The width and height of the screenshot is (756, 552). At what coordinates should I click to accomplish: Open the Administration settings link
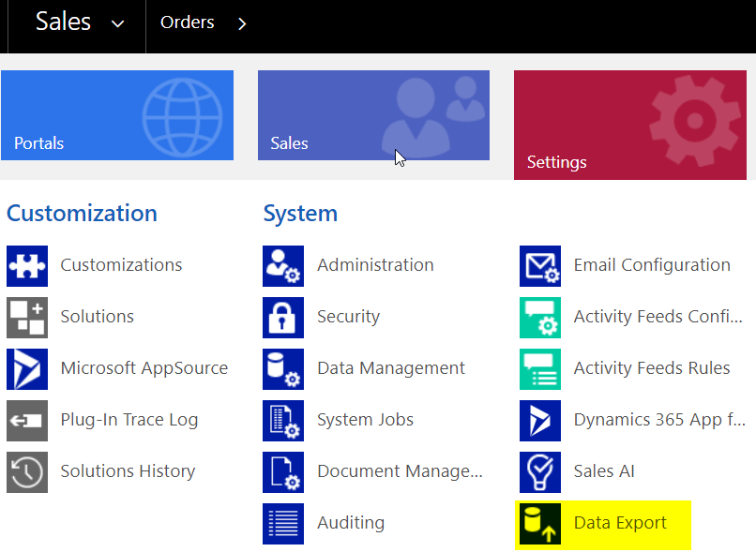[375, 265]
